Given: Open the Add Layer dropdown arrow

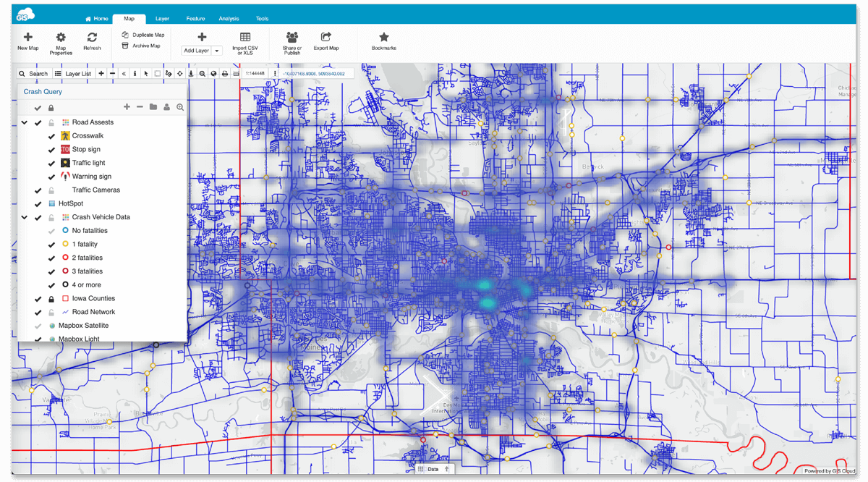Looking at the screenshot, I should (x=217, y=51).
